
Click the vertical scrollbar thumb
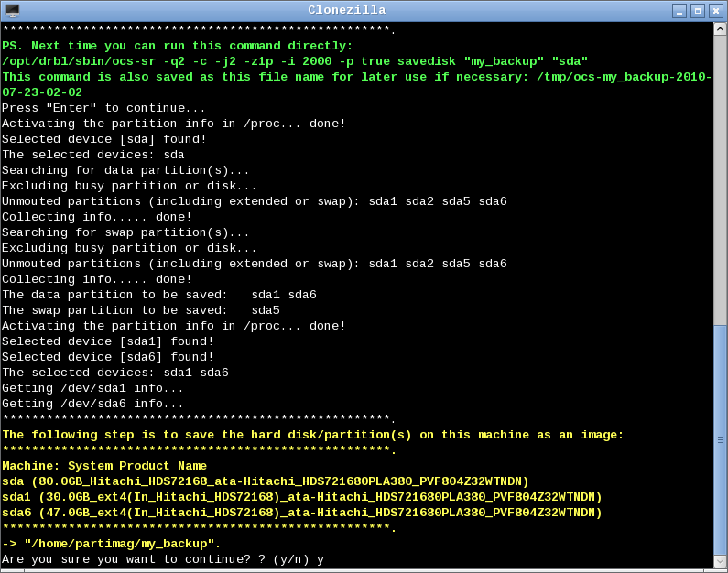click(720, 440)
